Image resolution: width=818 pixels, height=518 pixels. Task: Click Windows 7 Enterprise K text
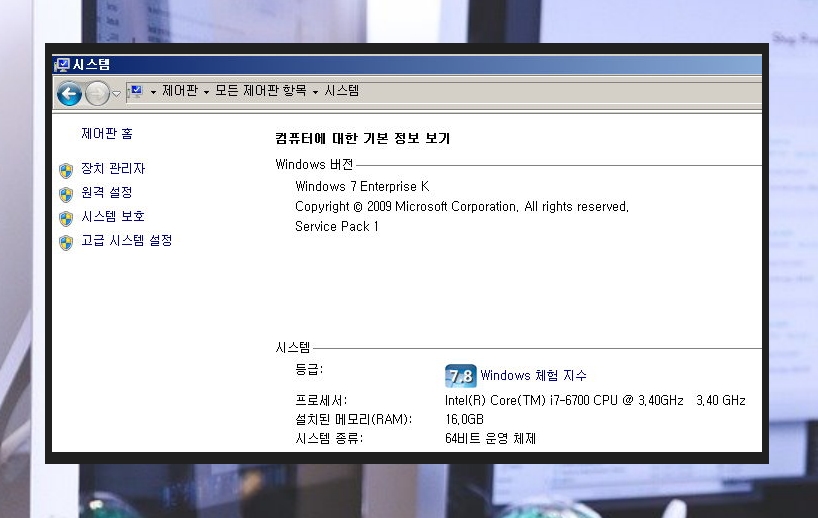tap(362, 187)
